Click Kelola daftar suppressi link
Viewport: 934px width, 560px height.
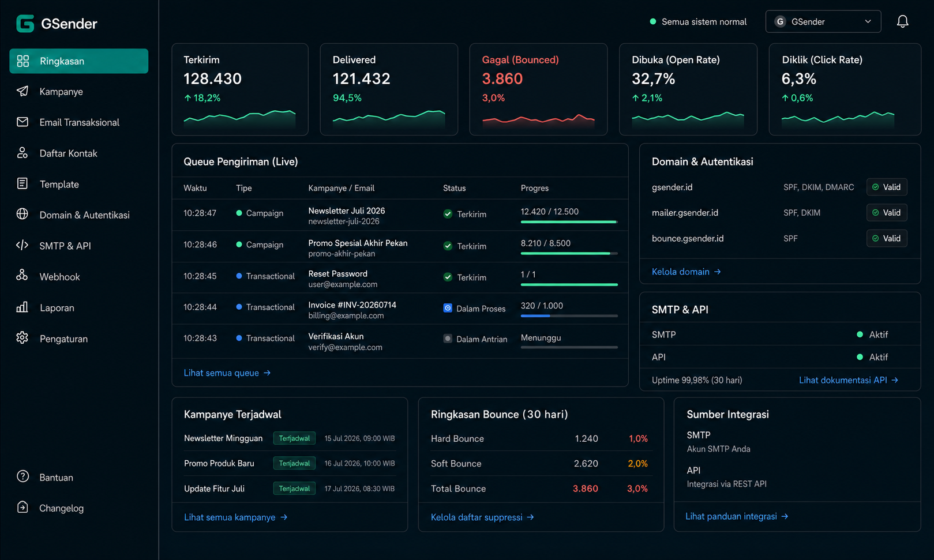pos(482,517)
